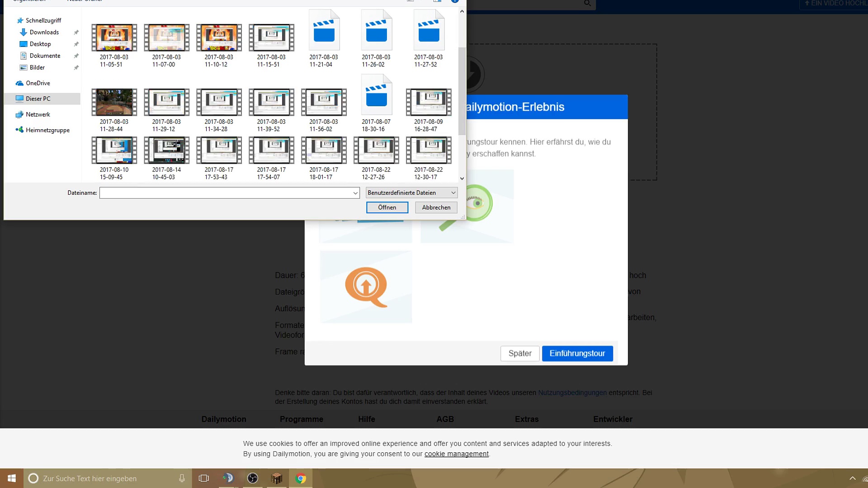
Task: Open Google Chrome from taskbar
Action: [301, 478]
